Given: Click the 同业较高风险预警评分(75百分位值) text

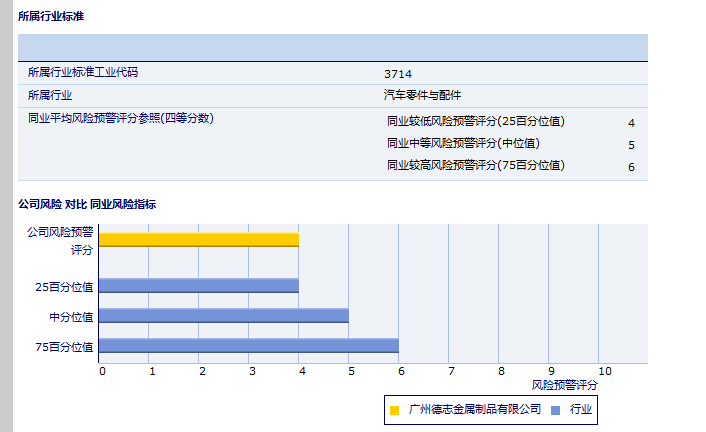Looking at the screenshot, I should [475, 165].
